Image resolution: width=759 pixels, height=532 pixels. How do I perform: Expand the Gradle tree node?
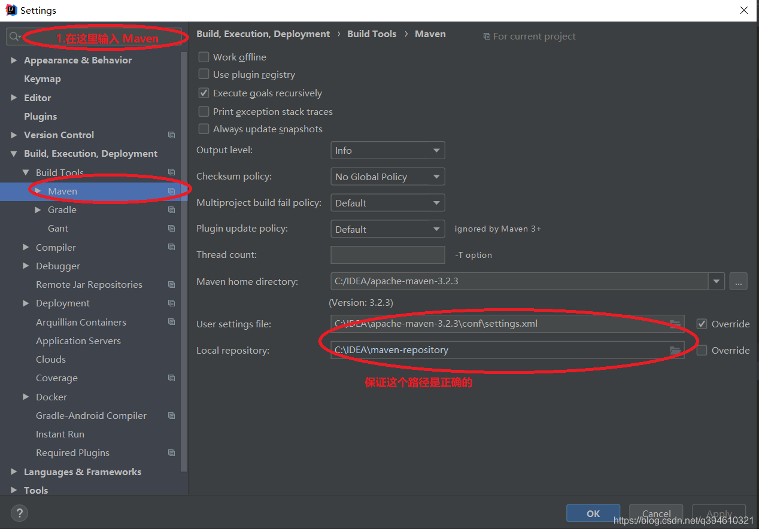point(38,210)
